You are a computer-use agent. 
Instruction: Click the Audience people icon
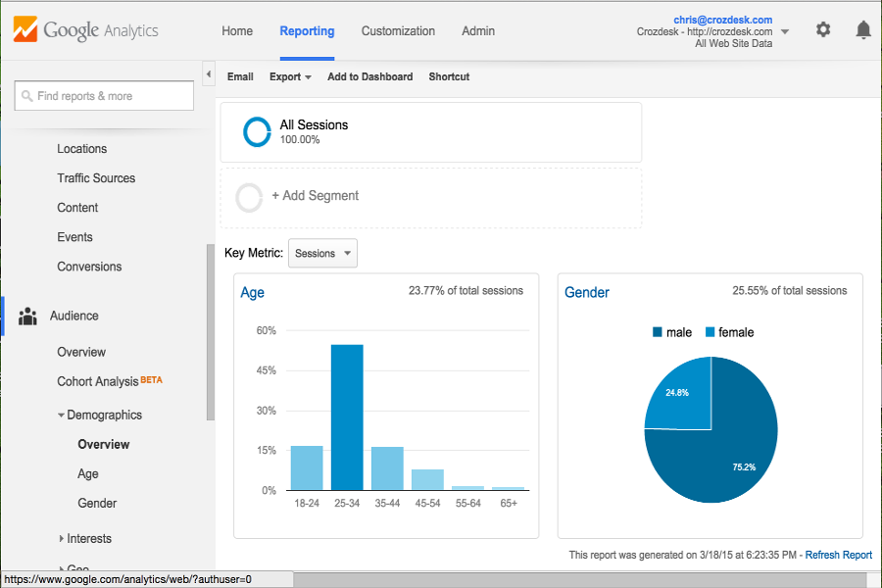27,316
